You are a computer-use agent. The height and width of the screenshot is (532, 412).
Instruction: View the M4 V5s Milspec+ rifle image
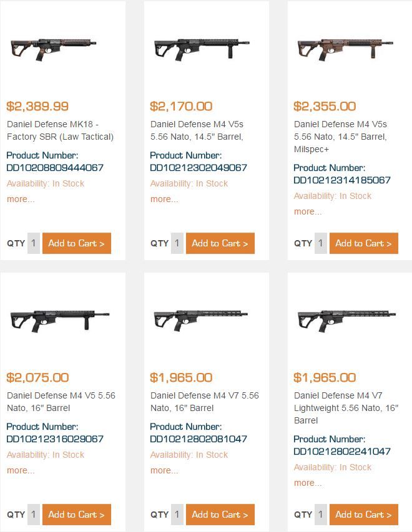(345, 47)
